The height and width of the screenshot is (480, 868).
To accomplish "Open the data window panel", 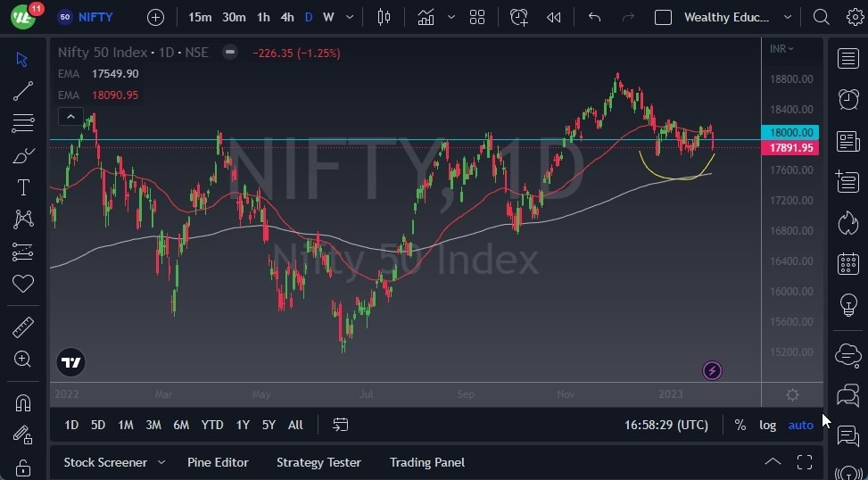I will pyautogui.click(x=848, y=182).
